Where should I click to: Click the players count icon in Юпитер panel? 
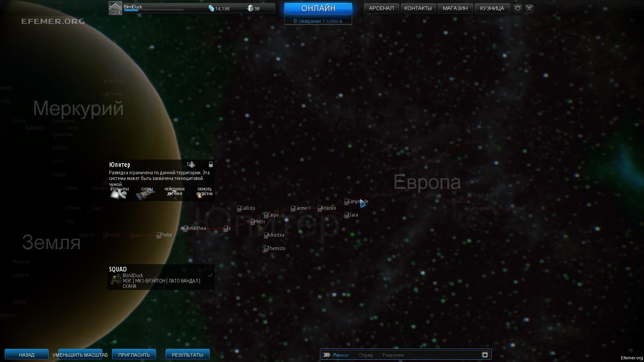[x=192, y=164]
